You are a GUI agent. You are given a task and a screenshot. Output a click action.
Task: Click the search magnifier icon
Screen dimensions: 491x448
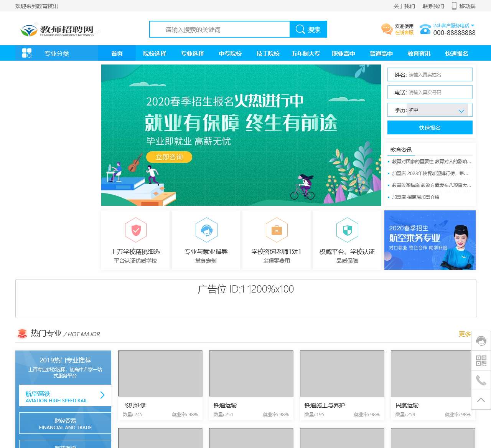pyautogui.click(x=300, y=29)
